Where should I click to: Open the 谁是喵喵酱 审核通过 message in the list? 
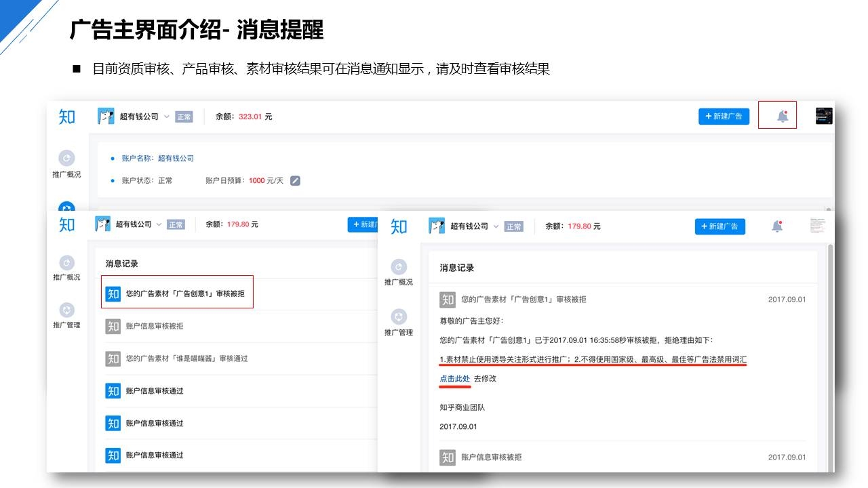[186, 359]
